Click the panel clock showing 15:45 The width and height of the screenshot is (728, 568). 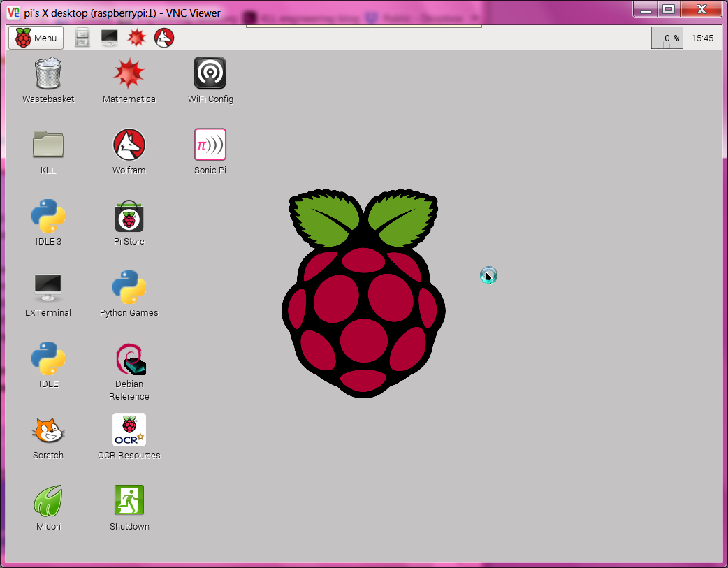point(702,38)
